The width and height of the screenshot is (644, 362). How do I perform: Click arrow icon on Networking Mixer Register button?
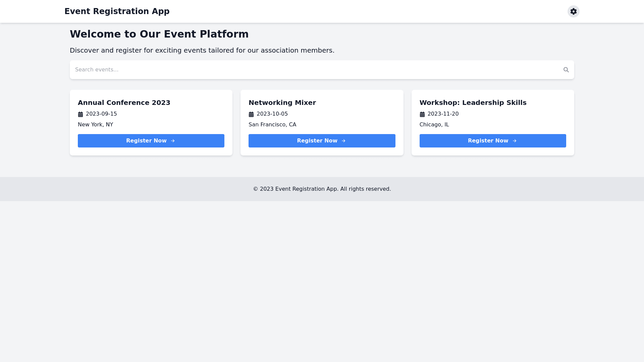tap(343, 141)
